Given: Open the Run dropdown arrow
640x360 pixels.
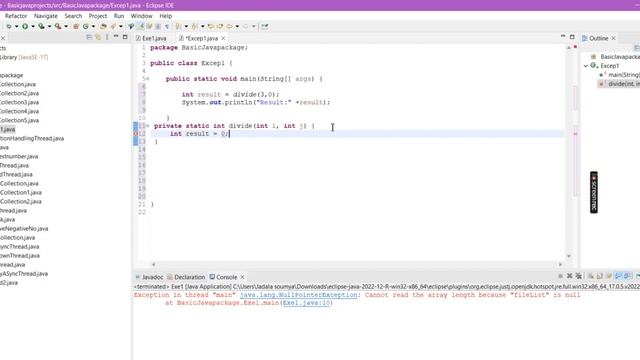Looking at the screenshot, I should [33, 27].
